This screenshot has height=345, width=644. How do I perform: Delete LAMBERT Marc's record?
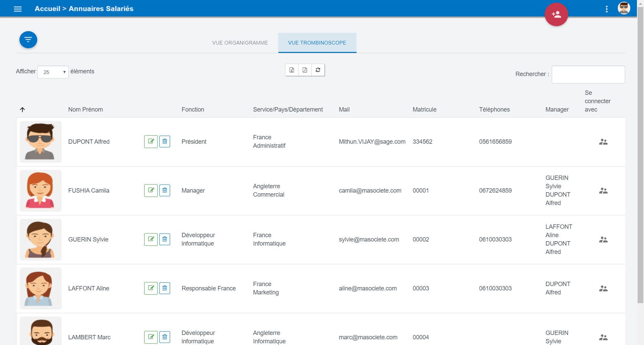[165, 337]
